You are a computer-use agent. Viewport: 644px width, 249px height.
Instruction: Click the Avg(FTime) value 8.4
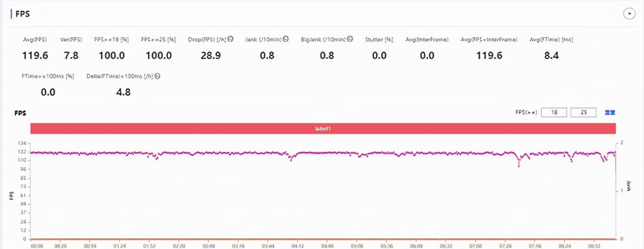[x=551, y=55]
